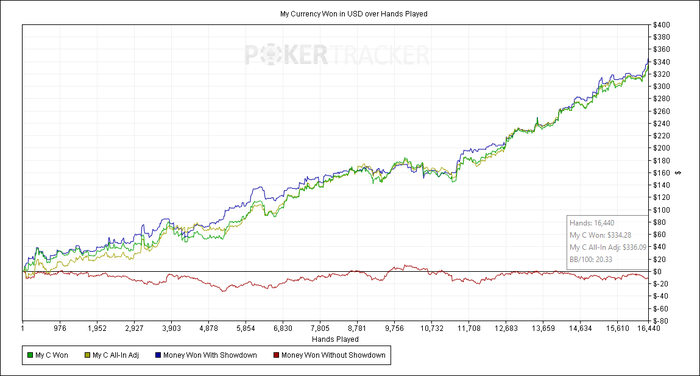The width and height of the screenshot is (700, 376).
Task: Click the x-axis tick label 13,659
Action: [x=543, y=328]
